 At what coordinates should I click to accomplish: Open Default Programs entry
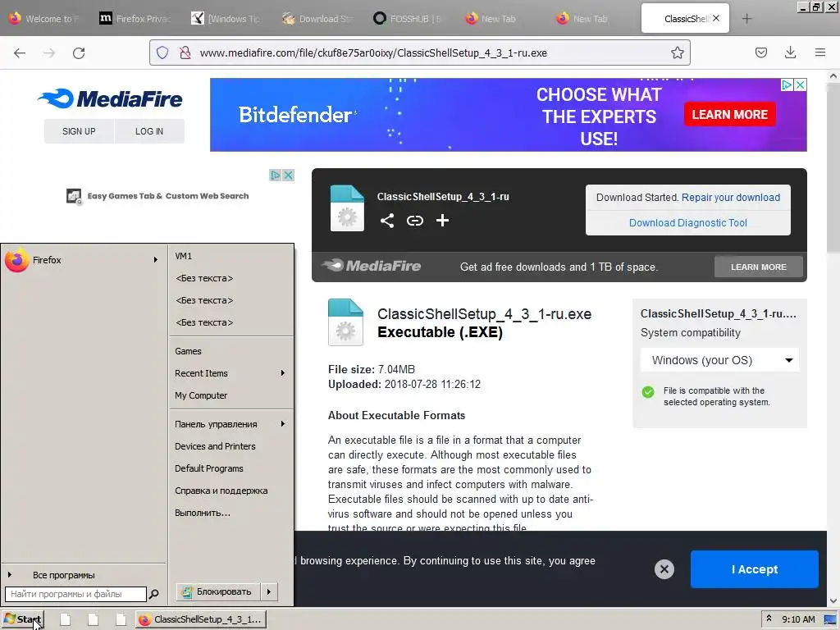(x=231, y=468)
